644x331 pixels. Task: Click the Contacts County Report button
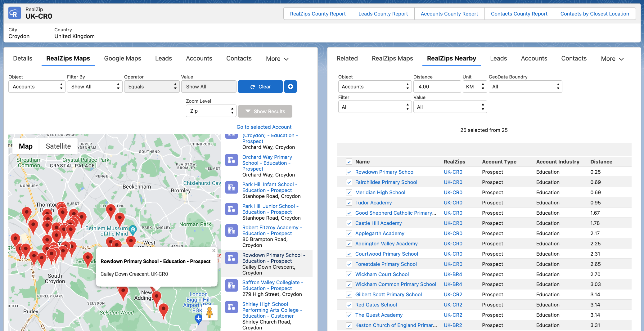[519, 14]
